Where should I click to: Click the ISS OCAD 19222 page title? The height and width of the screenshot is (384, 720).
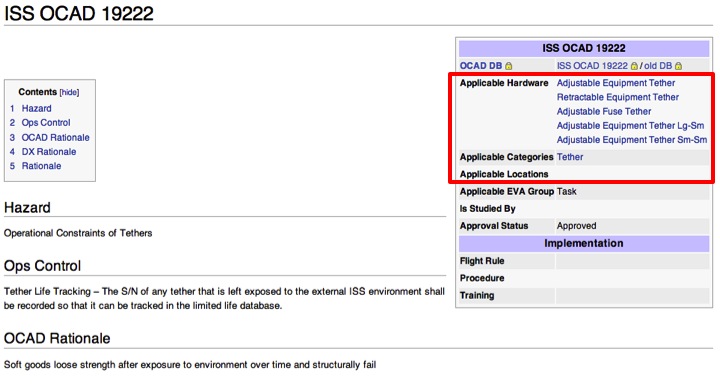[x=79, y=13]
